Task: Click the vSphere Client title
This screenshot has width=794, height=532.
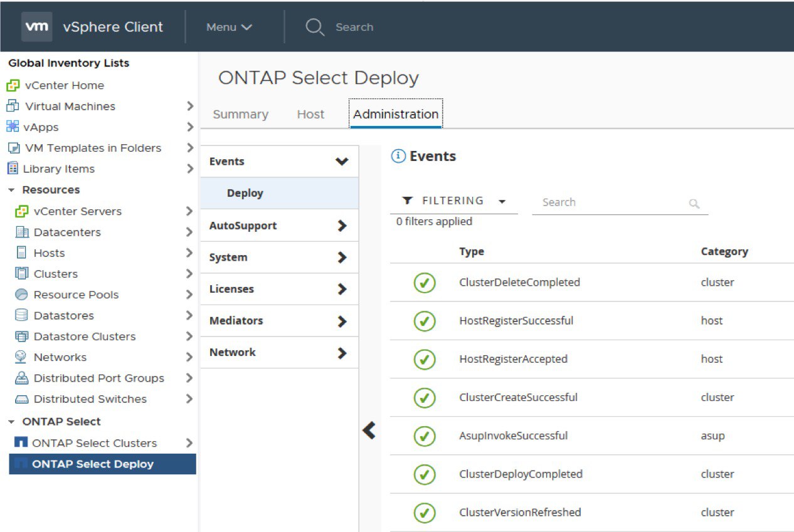Action: 113,27
